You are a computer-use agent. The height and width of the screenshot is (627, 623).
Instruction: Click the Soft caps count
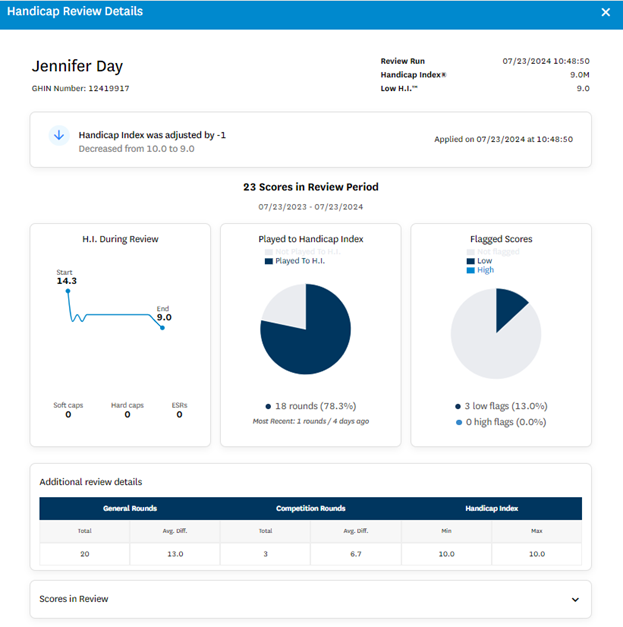click(68, 415)
